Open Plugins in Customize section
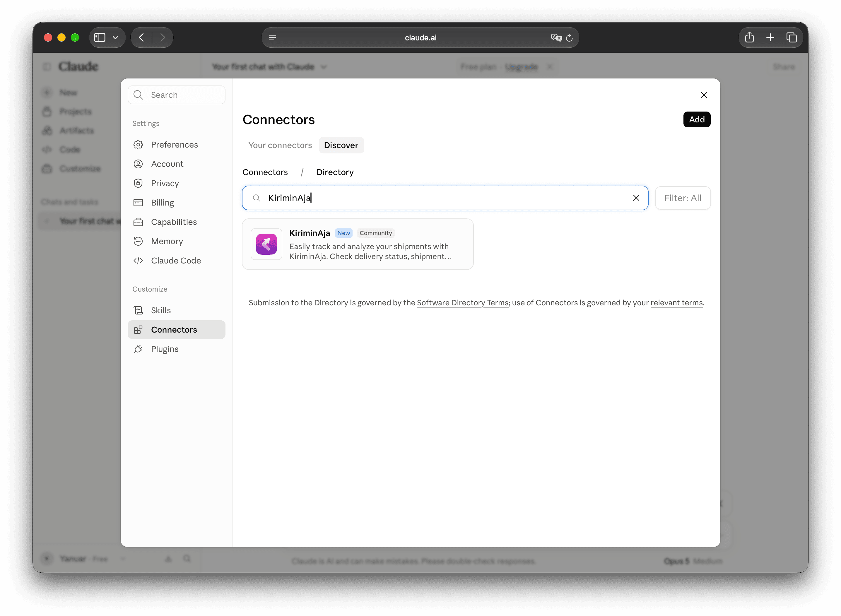 click(x=176, y=349)
